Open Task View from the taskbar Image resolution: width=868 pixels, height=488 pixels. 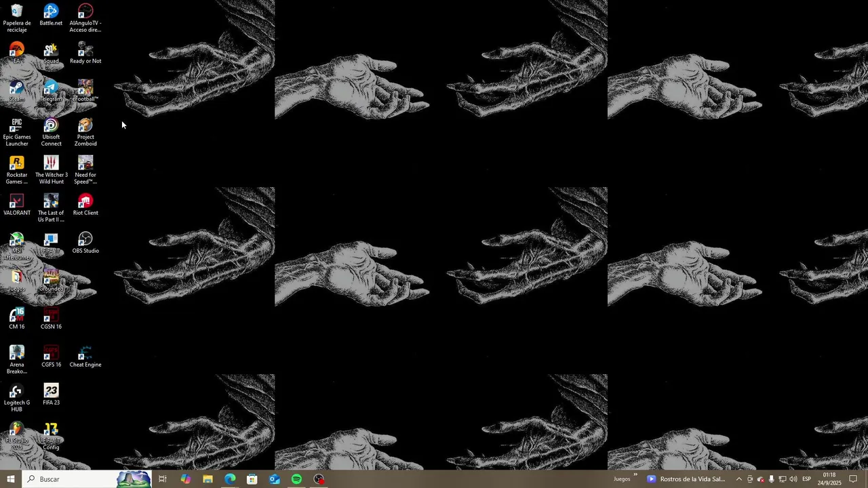(x=163, y=479)
